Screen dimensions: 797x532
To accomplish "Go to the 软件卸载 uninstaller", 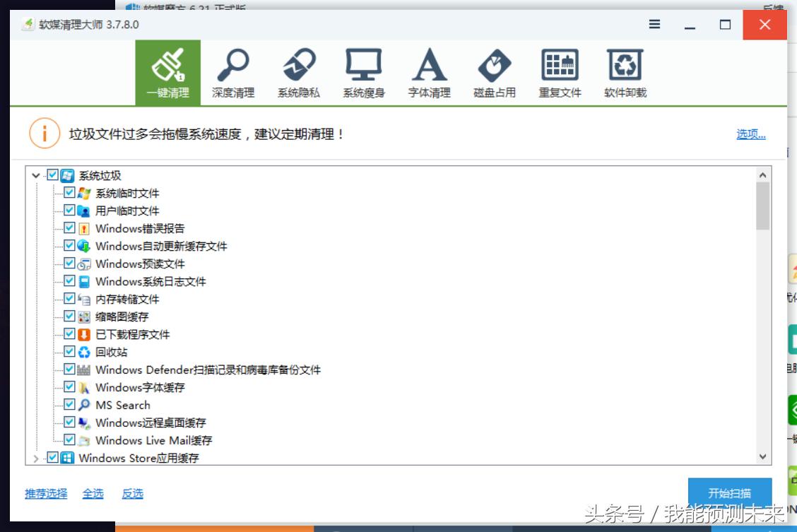I will pyautogui.click(x=625, y=71).
